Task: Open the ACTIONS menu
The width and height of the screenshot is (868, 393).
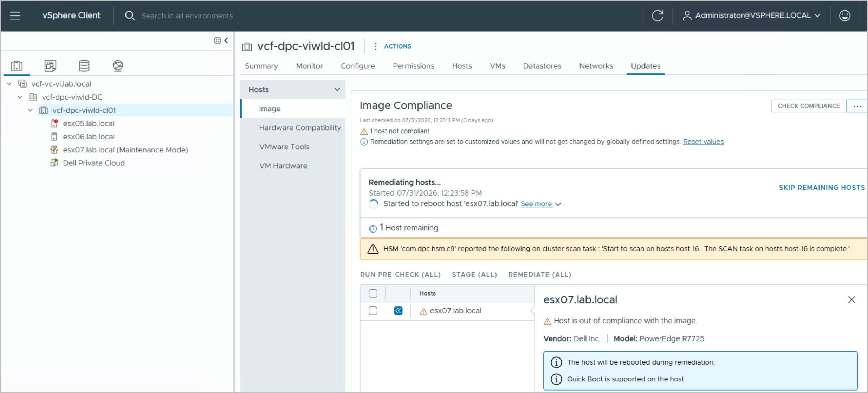Action: pyautogui.click(x=397, y=46)
